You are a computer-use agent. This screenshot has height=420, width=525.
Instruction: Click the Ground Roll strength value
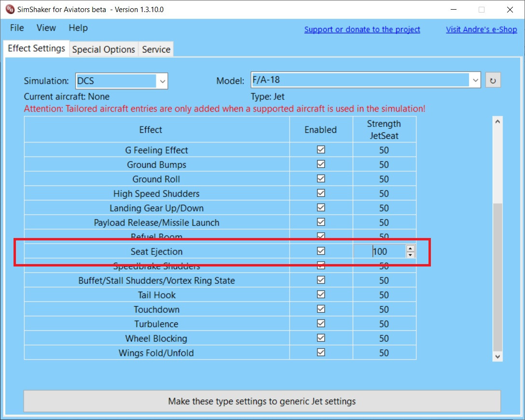coord(384,179)
